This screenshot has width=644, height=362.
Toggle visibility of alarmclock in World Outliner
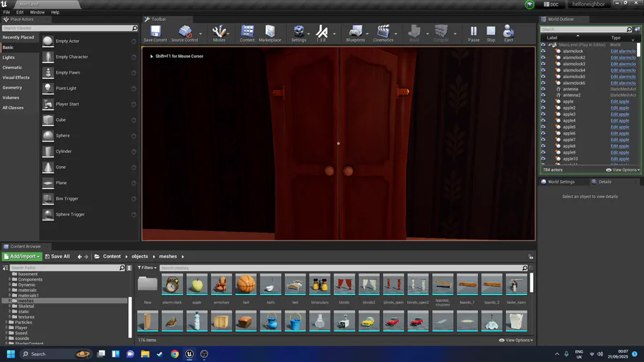click(x=543, y=52)
